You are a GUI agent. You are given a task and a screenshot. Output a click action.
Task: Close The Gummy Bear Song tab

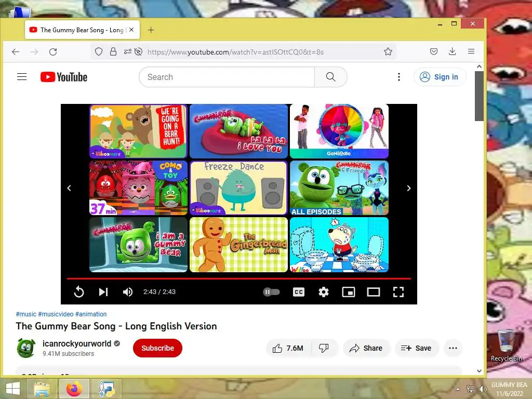(x=131, y=30)
